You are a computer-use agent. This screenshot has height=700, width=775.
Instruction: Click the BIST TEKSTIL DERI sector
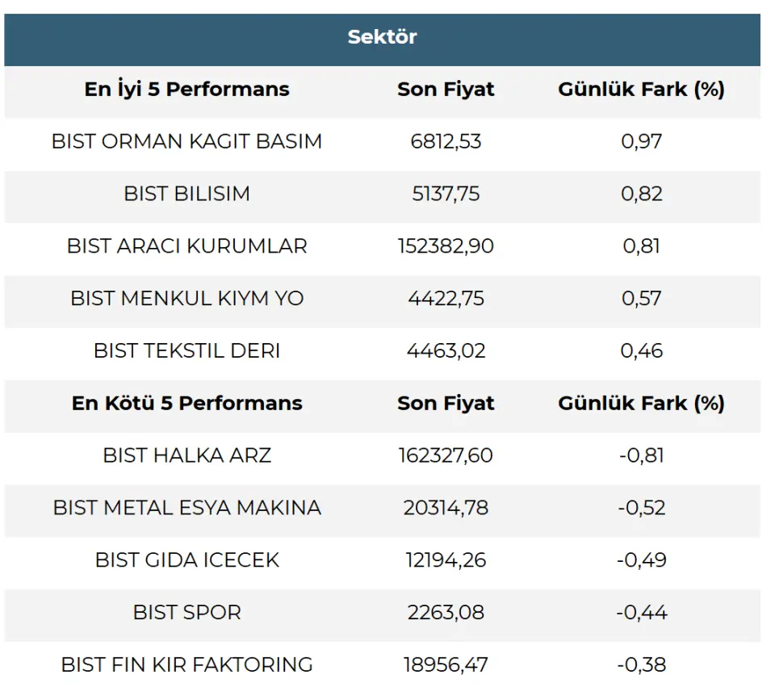click(x=186, y=350)
